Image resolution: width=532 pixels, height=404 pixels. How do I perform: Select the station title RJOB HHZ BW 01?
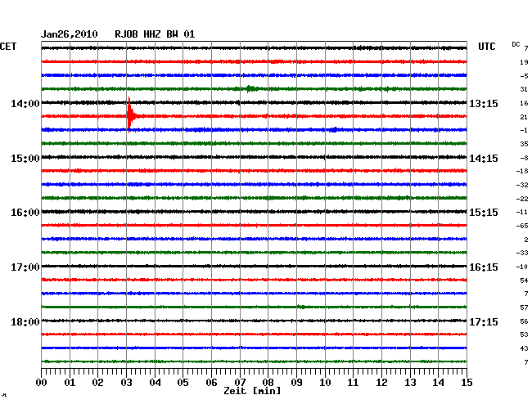(x=155, y=34)
